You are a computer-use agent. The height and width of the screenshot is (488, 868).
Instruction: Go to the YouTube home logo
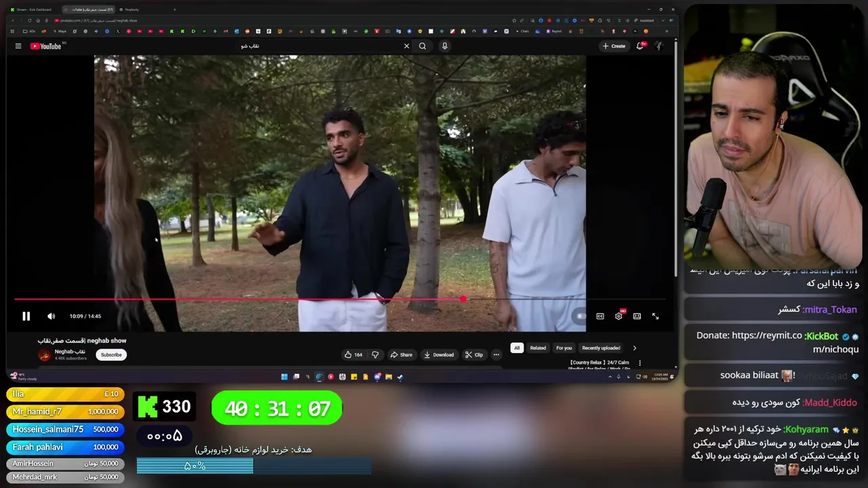pos(46,46)
